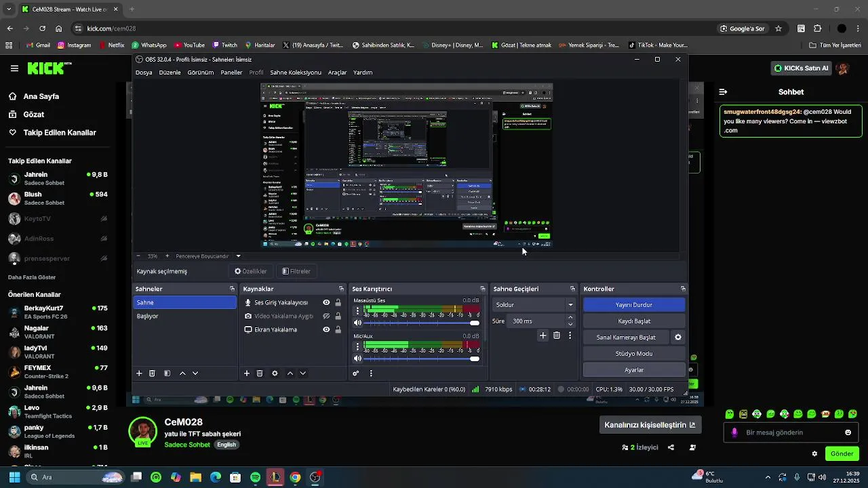The width and height of the screenshot is (868, 488).
Task: Click Kaydı Başlat button
Action: pos(634,321)
